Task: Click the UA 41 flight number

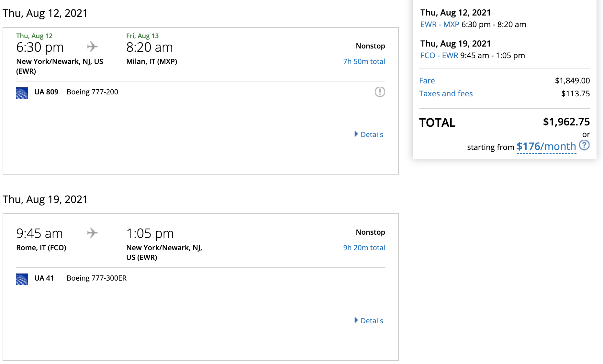Action: coord(44,278)
